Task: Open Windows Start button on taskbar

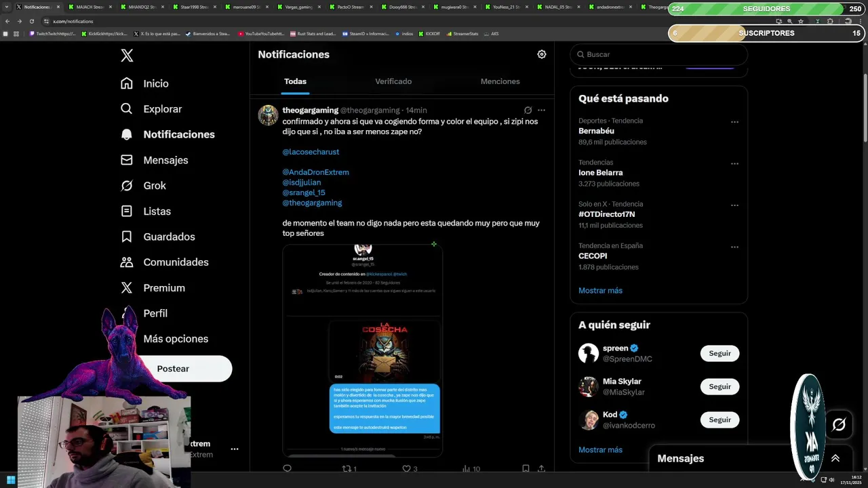Action: point(11,481)
